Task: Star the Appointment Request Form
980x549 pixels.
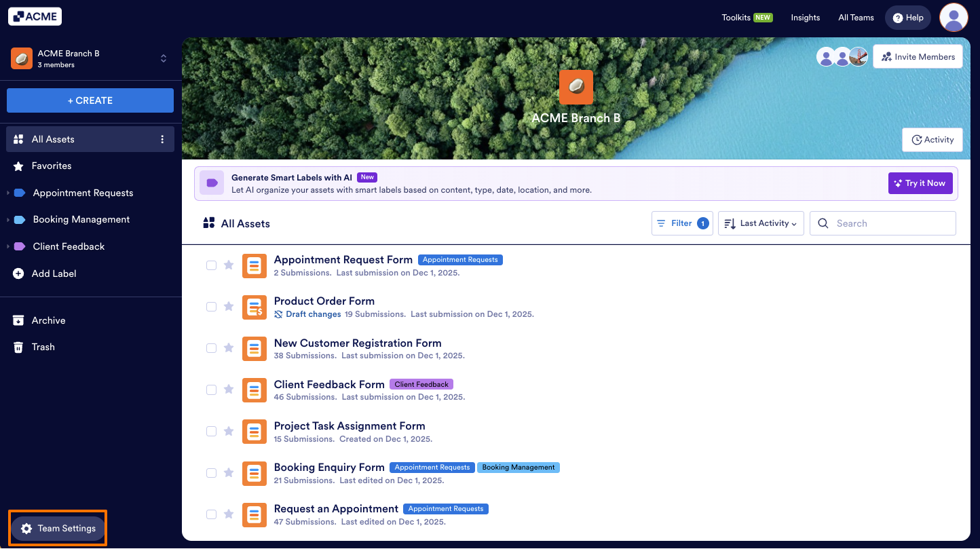Action: [229, 265]
